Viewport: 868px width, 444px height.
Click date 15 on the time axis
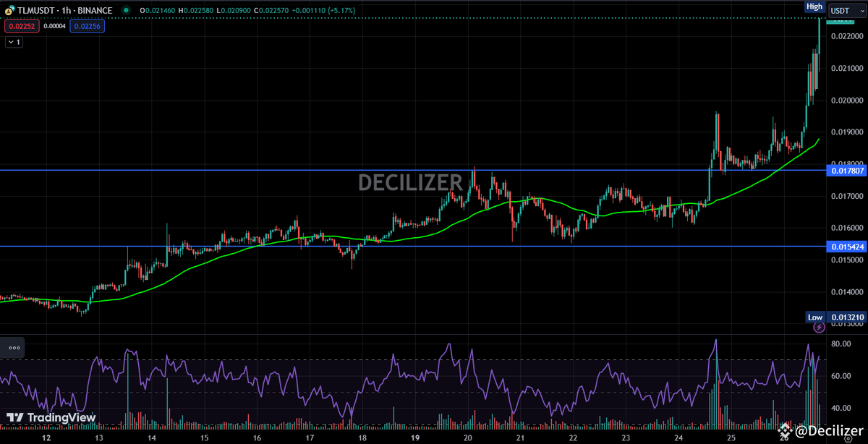pos(205,437)
